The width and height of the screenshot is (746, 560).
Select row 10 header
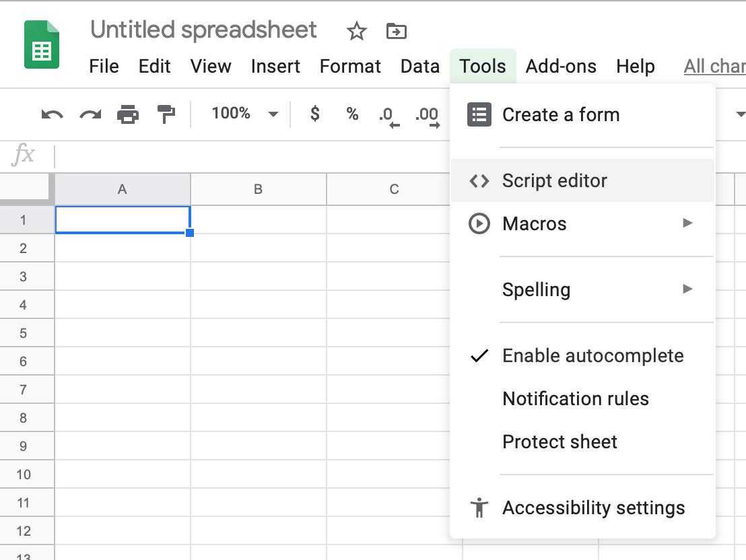pyautogui.click(x=27, y=475)
